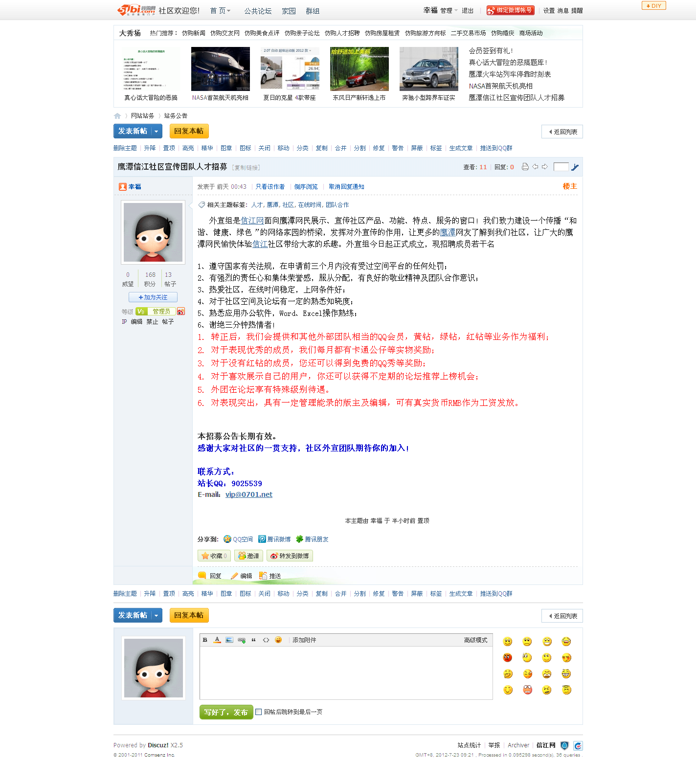Click 返回列表 button above the thread title

pyautogui.click(x=562, y=132)
